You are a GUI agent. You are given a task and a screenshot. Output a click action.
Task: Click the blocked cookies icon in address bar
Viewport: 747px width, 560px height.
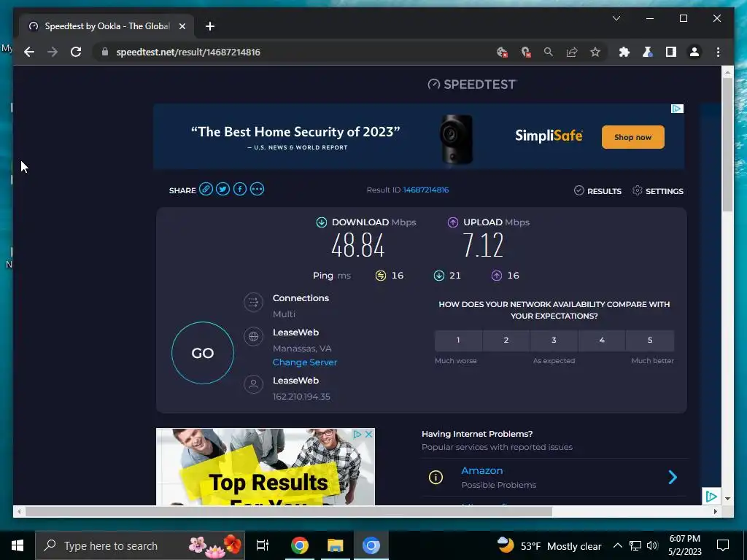tap(502, 52)
